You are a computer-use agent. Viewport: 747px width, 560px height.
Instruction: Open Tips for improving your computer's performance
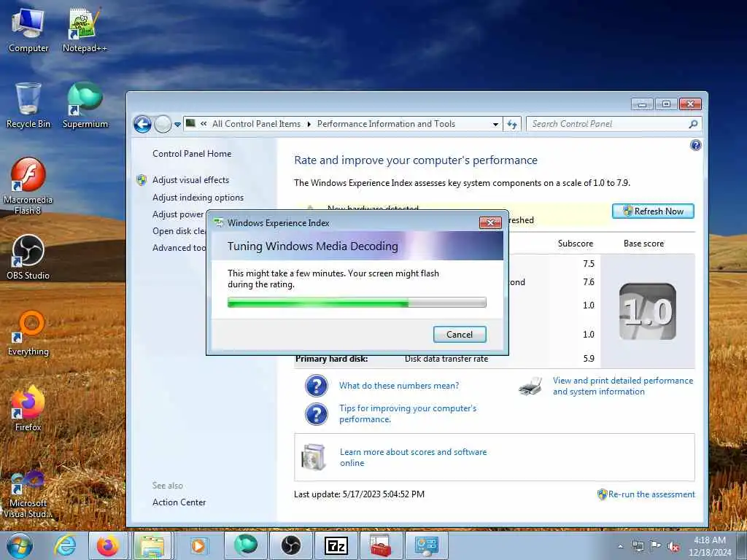407,414
